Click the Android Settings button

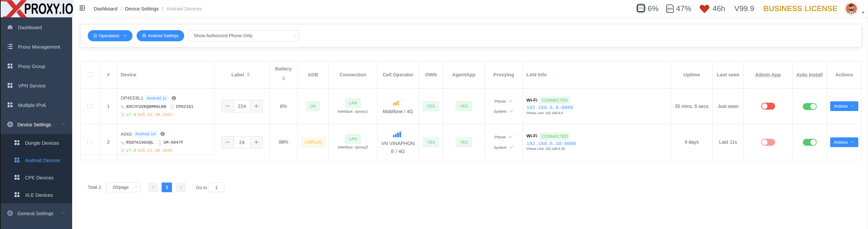point(160,36)
